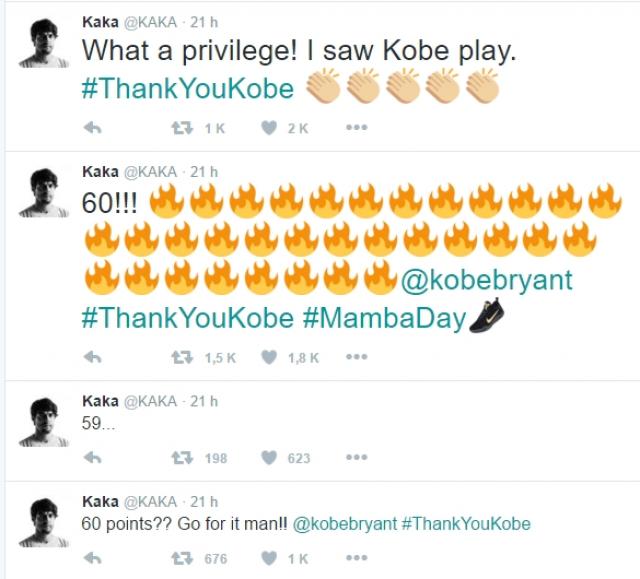Reply to the "60!!!" fire emoji tweet
This screenshot has height=579, width=640.
coord(92,357)
